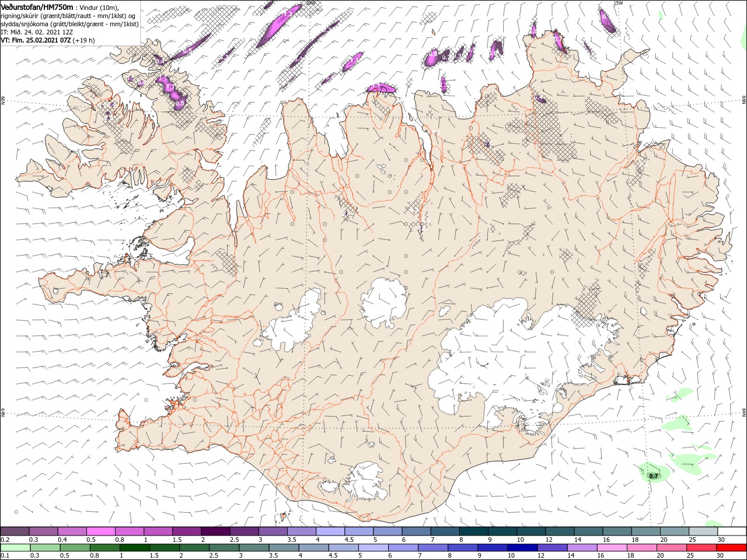This screenshot has height=560, width=747.
Task: Click the white 30 swatch ending upper legend
Action: click(x=731, y=531)
